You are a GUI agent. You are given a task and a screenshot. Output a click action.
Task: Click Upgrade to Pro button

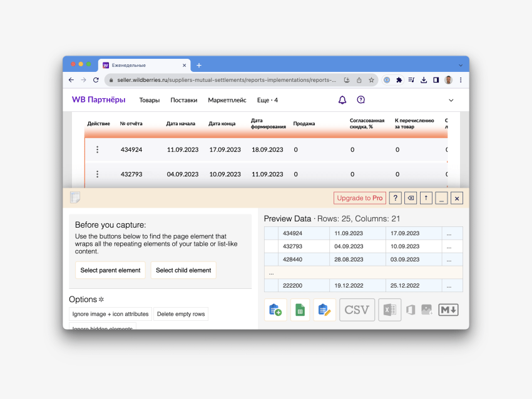pyautogui.click(x=360, y=198)
